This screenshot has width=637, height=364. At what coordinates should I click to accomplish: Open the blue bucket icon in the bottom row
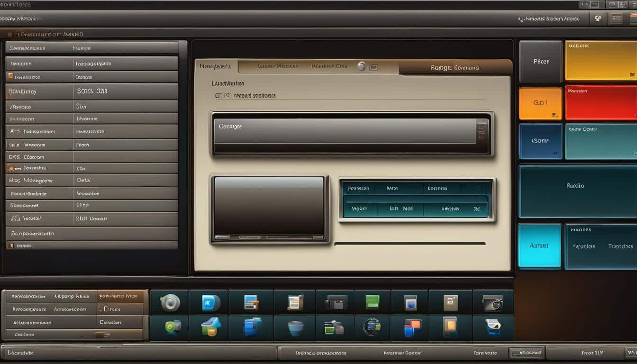tap(295, 328)
